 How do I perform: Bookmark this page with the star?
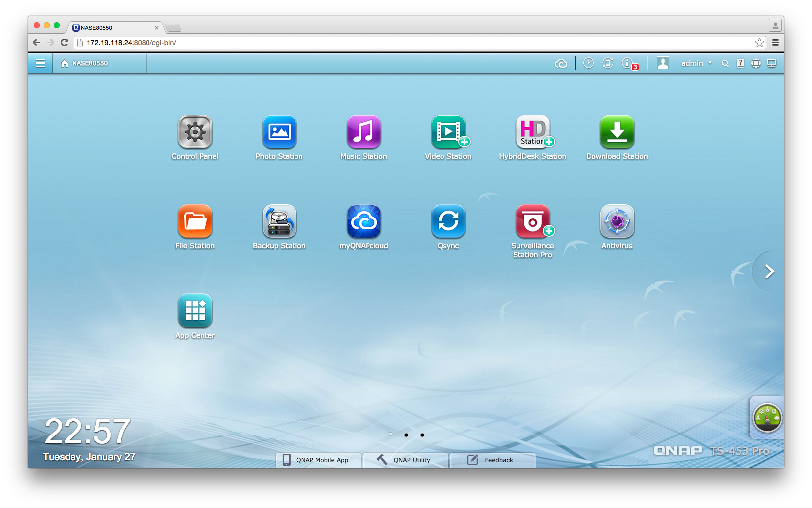759,43
